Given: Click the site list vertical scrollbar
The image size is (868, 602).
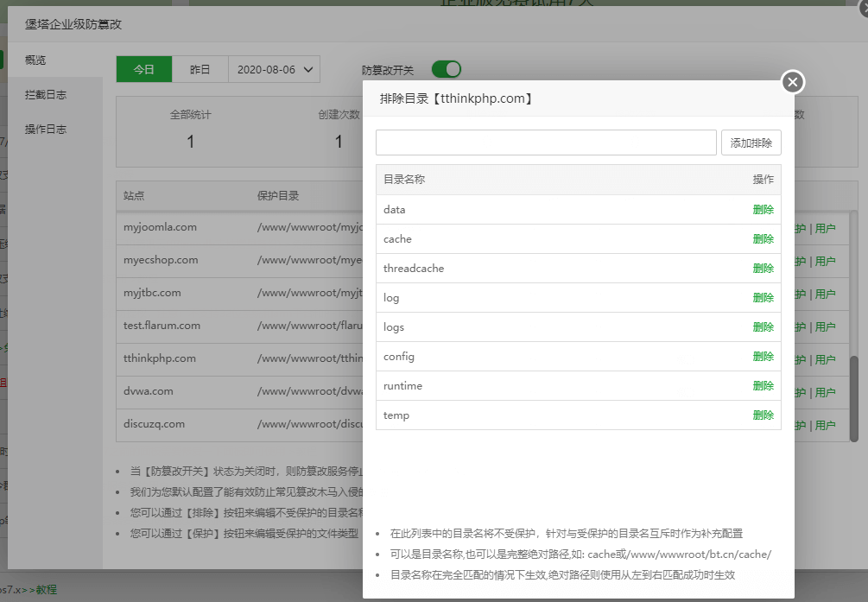Looking at the screenshot, I should tap(854, 398).
